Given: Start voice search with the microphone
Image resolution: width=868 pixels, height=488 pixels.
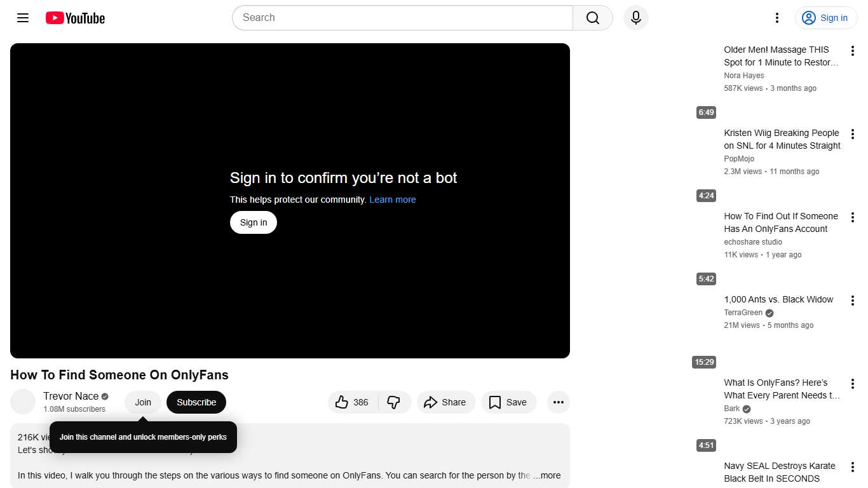Looking at the screenshot, I should click(x=635, y=18).
